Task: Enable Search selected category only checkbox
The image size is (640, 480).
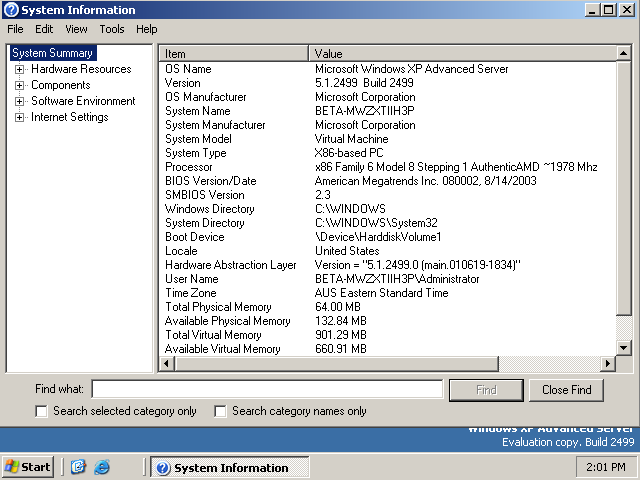Action: tap(41, 411)
